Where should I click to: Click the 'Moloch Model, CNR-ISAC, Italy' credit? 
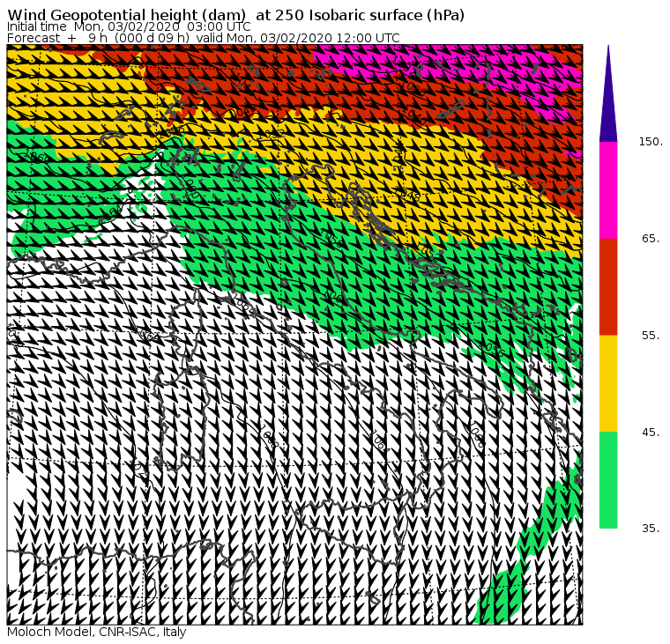pyautogui.click(x=97, y=633)
